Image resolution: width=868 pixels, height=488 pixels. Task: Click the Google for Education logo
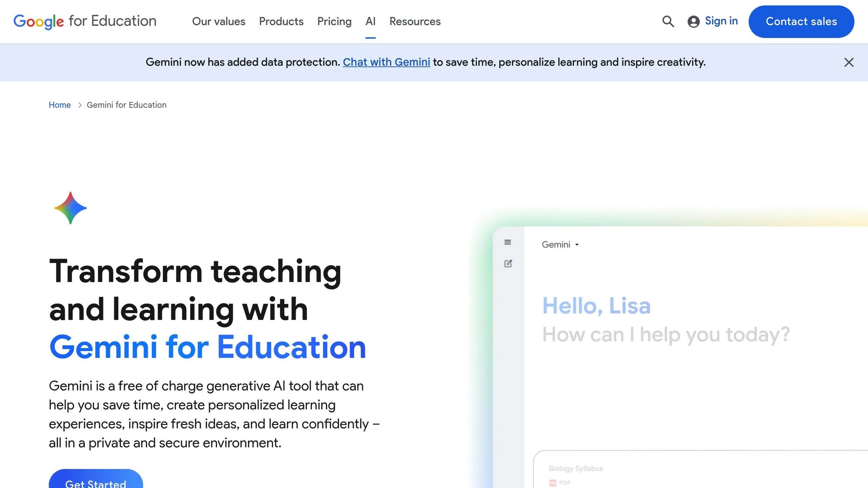(84, 21)
